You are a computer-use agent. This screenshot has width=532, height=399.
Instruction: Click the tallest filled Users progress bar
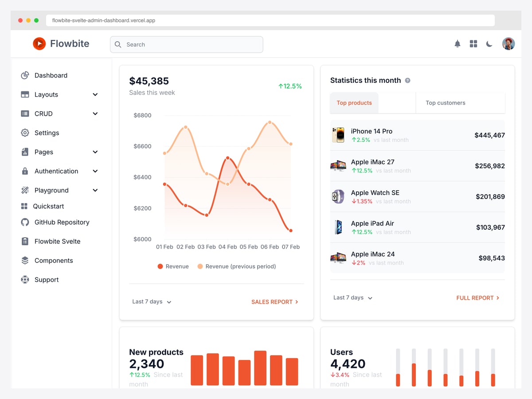tap(414, 375)
